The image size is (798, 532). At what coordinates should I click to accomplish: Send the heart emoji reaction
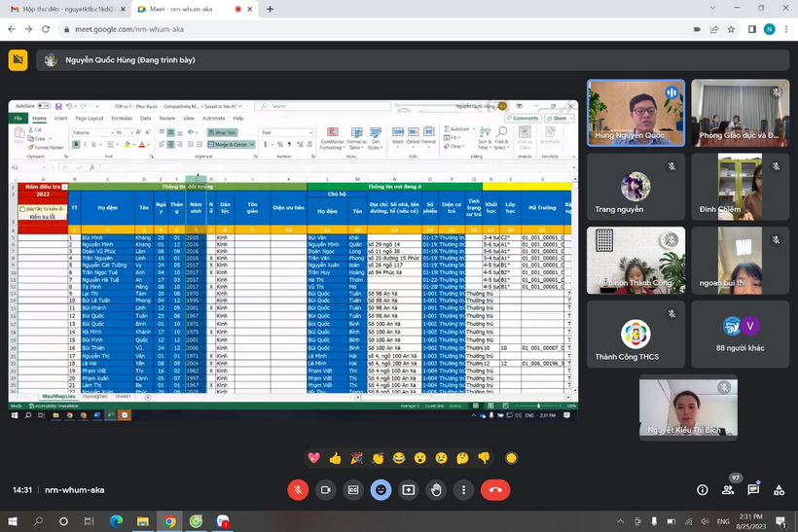(314, 458)
